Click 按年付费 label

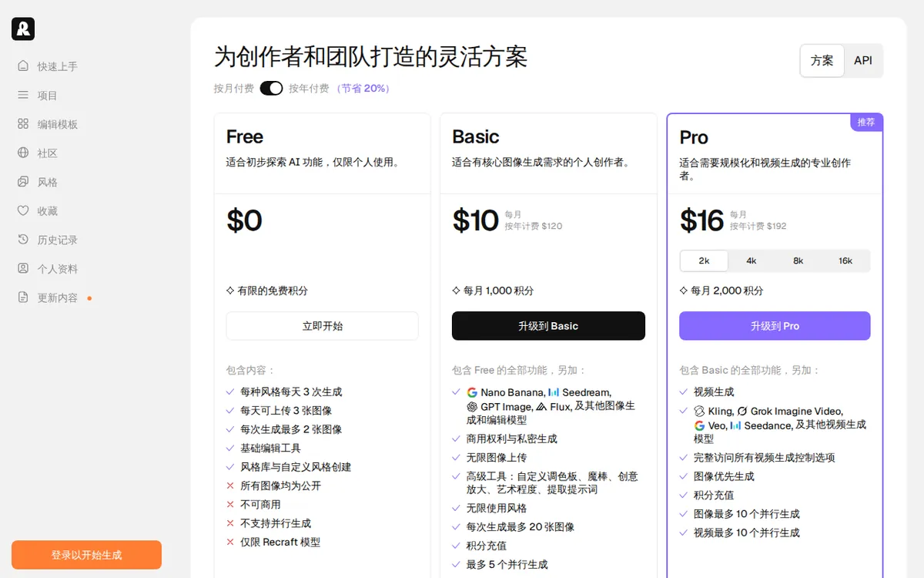309,89
